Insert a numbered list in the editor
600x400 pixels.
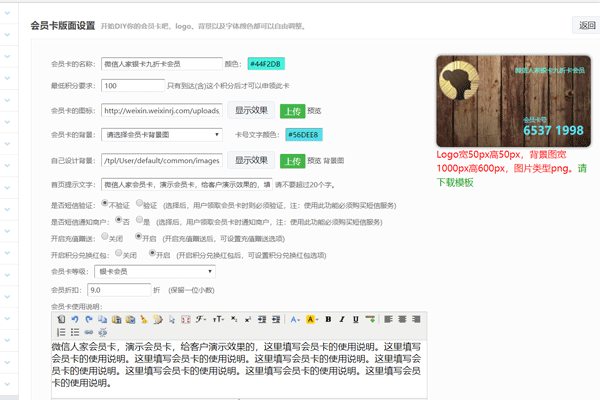(x=61, y=332)
